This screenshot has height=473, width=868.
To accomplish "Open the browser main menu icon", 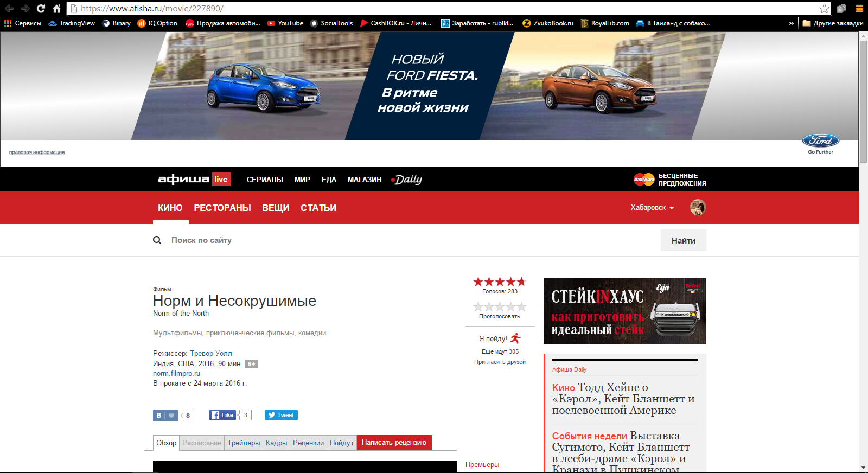I will pyautogui.click(x=860, y=9).
